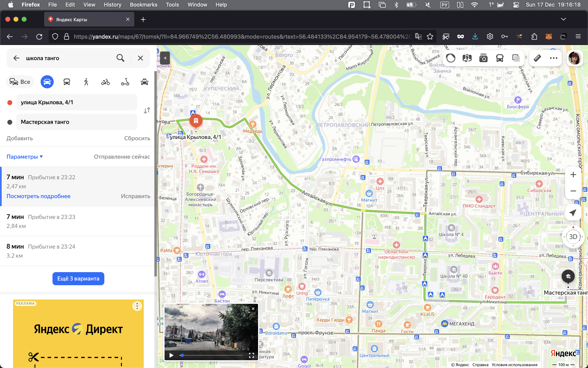This screenshot has width=588, height=368.
Task: Click the address bar URL field
Action: click(x=243, y=37)
